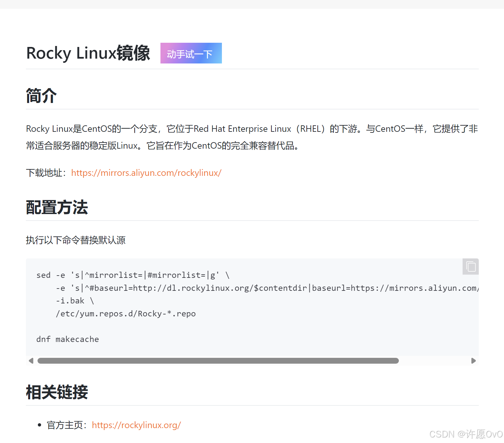Select the dnf makecache line in the code
Viewport: 504px width, 443px height.
click(x=67, y=339)
